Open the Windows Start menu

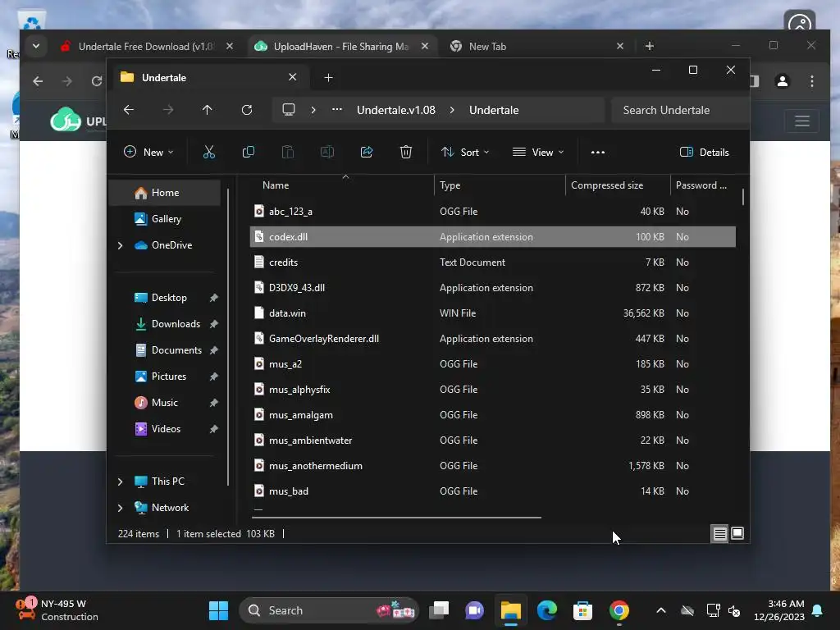pyautogui.click(x=218, y=610)
